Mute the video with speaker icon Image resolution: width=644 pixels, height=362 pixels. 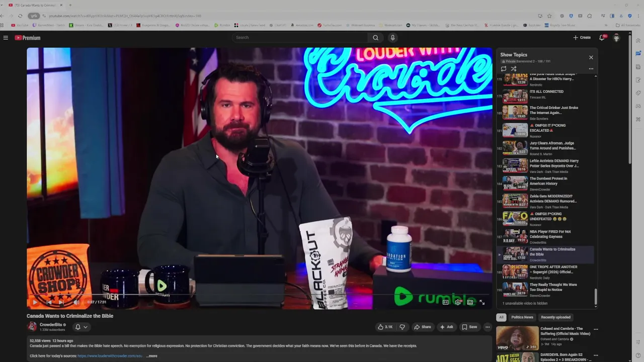pyautogui.click(x=76, y=302)
